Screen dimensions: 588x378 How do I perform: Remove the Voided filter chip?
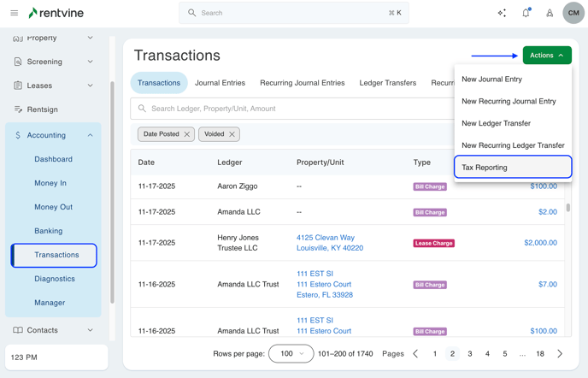coord(232,134)
